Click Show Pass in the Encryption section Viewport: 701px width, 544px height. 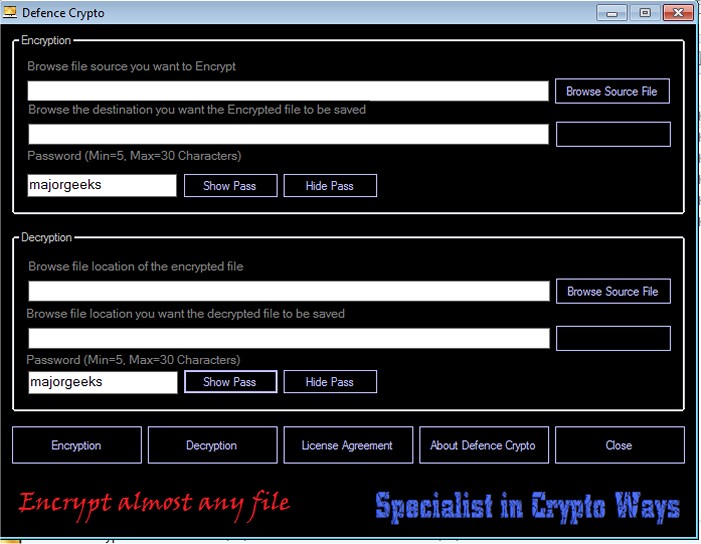point(230,186)
